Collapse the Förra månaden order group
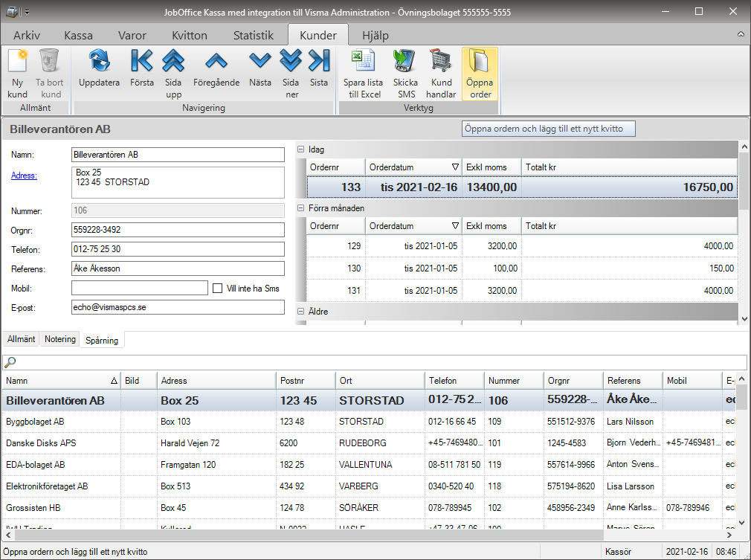The width and height of the screenshot is (751, 560). point(301,208)
